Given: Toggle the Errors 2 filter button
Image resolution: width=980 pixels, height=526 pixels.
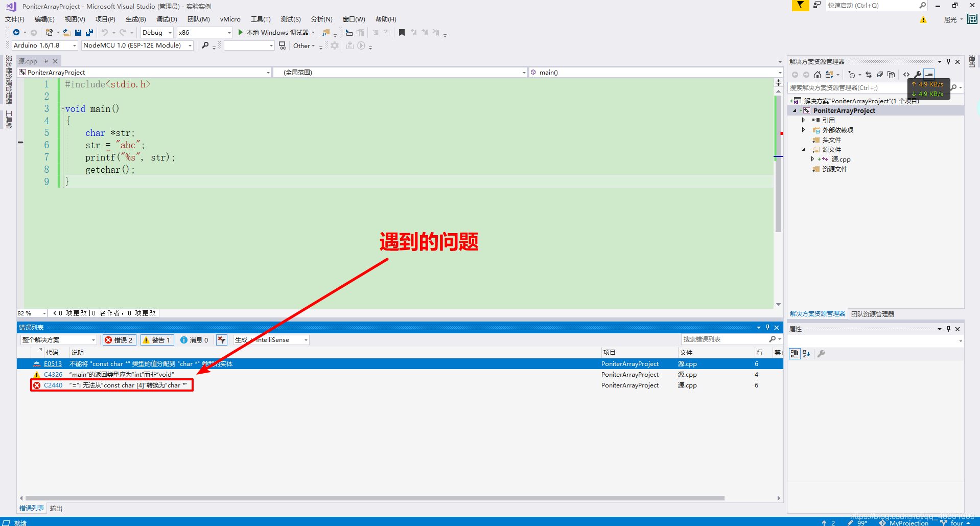Looking at the screenshot, I should [119, 340].
